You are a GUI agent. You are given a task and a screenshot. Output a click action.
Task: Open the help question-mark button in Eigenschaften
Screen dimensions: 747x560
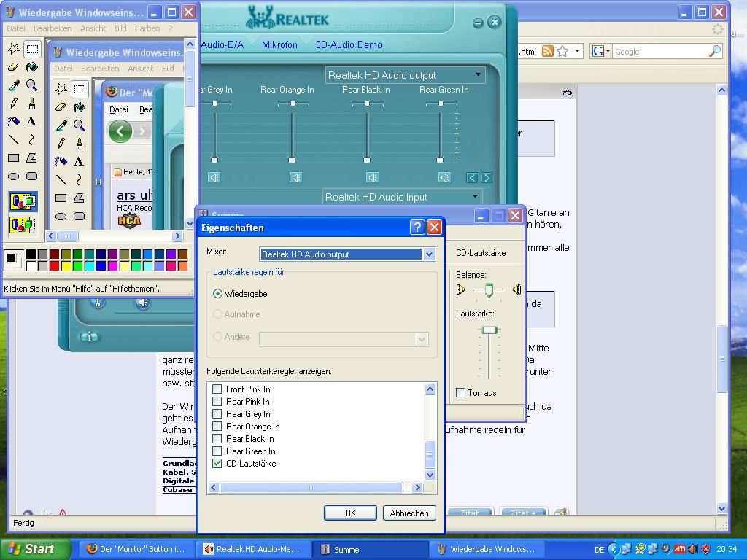(417, 227)
